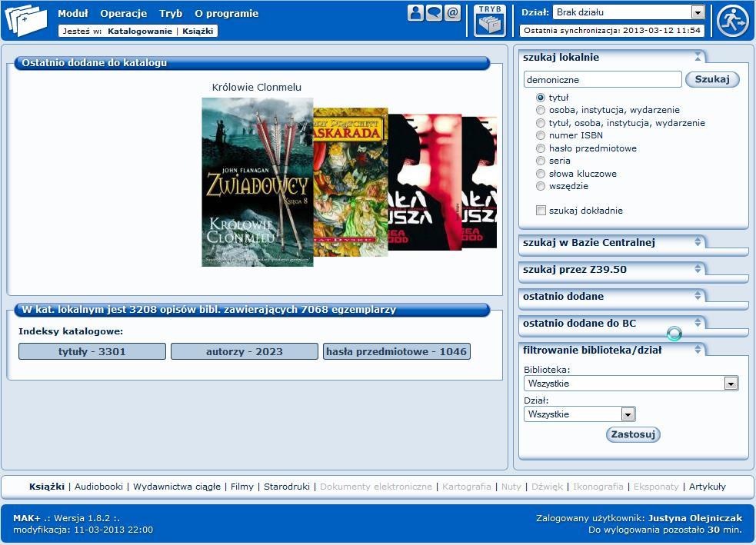The width and height of the screenshot is (756, 545).
Task: Expand the ostatnio dodane do BC panel
Action: [698, 323]
